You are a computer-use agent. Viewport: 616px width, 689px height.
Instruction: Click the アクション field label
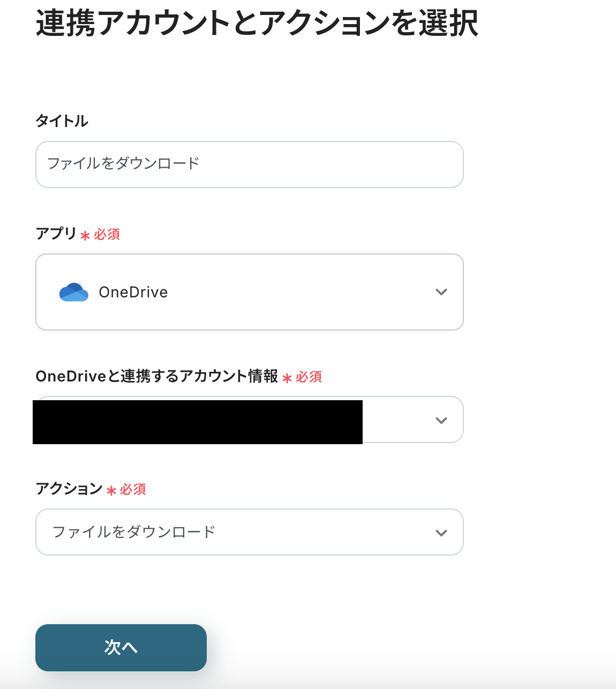[x=69, y=489]
